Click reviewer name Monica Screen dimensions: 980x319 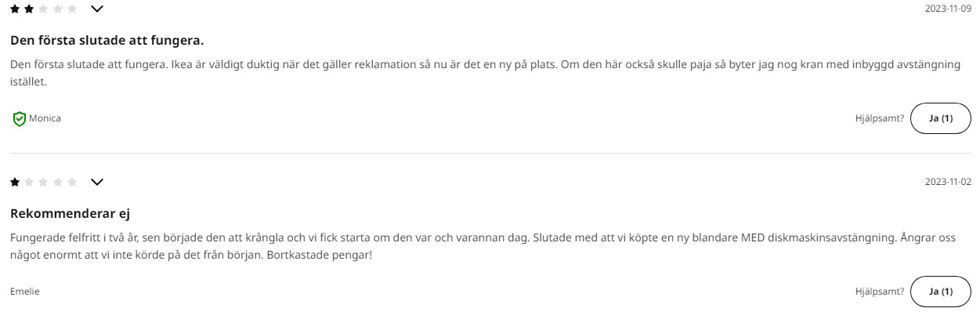pyautogui.click(x=45, y=118)
